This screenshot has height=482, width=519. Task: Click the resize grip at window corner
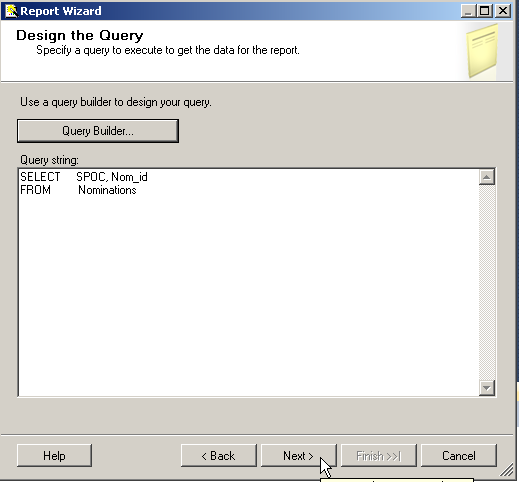(507, 470)
